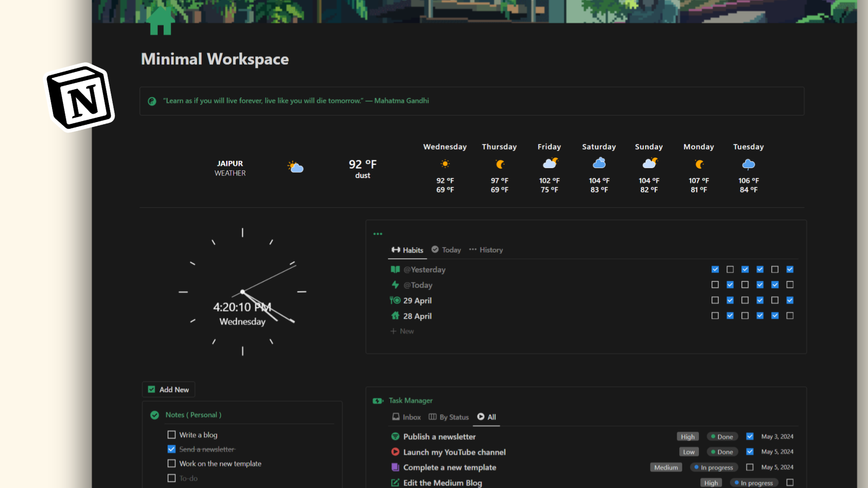Click the red play icon for YouTube task
The image size is (868, 488).
tap(395, 452)
